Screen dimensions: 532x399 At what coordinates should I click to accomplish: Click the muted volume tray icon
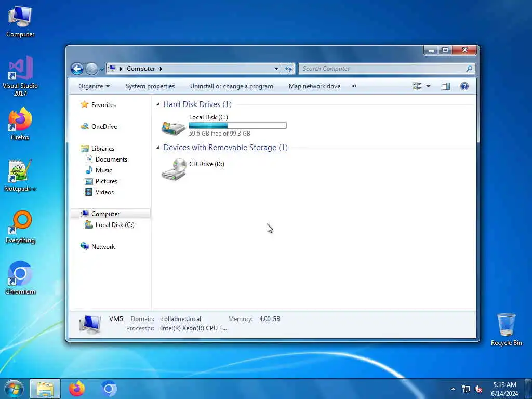click(478, 389)
